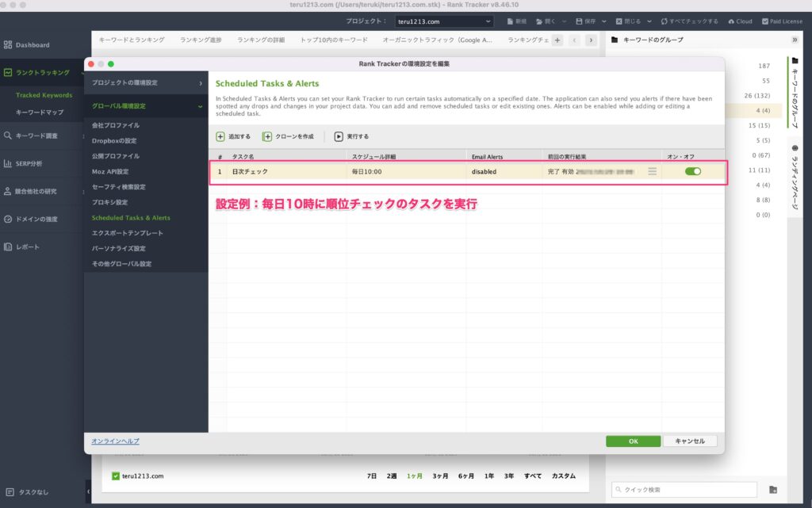Click the SERP分析 bar chart icon
812x508 pixels.
[8, 163]
